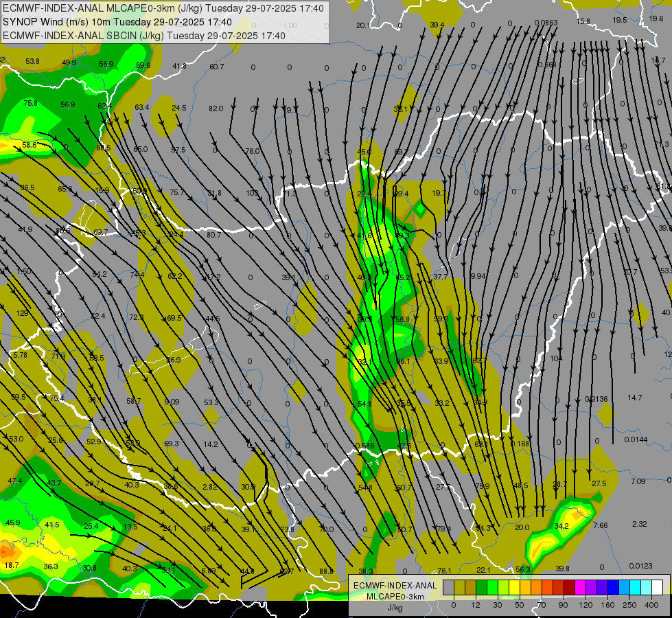Click the map value 0.0863
The height and width of the screenshot is (618, 672).
(546, 23)
